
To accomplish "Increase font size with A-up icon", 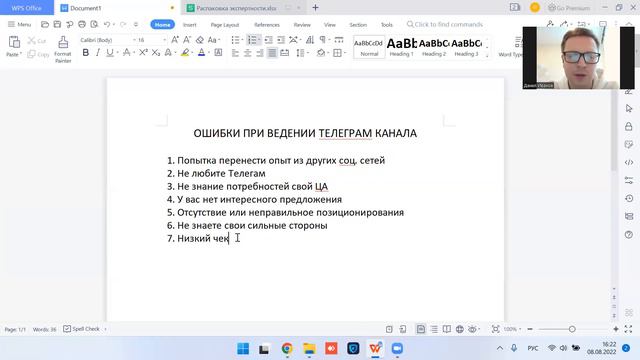I will pyautogui.click(x=175, y=40).
